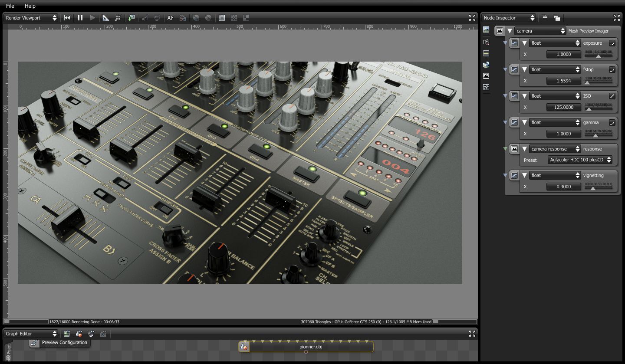The height and width of the screenshot is (364, 625).
Task: Open the resolution tab in inspector sidebar
Action: click(x=486, y=53)
